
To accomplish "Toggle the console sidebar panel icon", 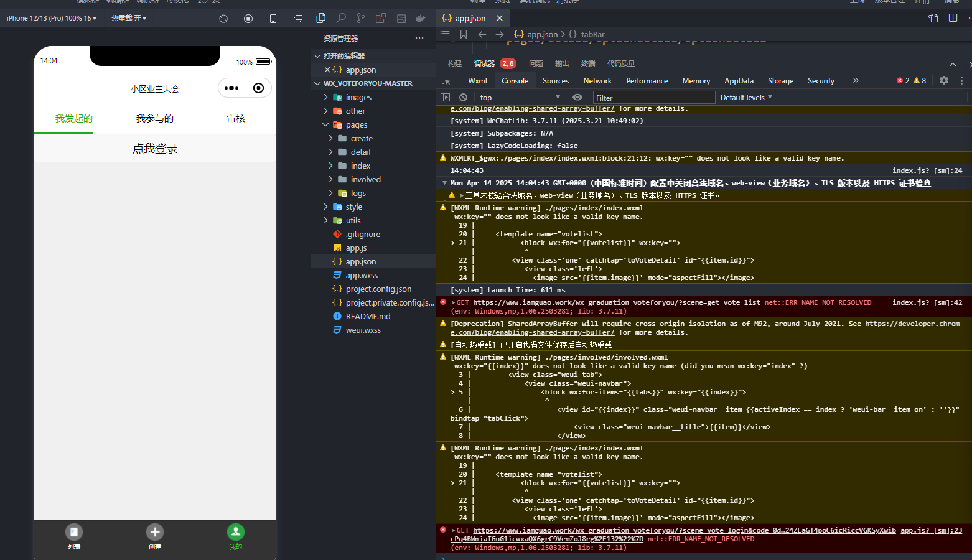I will tap(445, 97).
